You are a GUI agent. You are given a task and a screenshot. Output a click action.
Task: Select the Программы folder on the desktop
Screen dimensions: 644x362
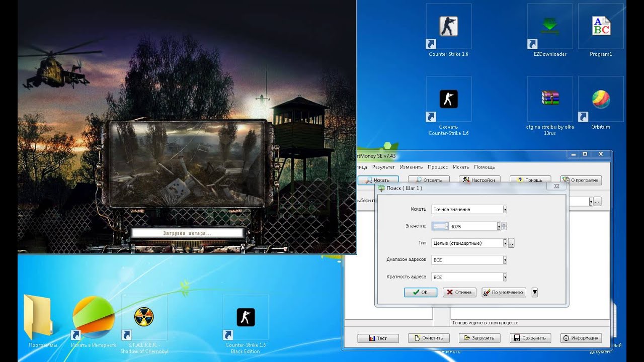[39, 321]
